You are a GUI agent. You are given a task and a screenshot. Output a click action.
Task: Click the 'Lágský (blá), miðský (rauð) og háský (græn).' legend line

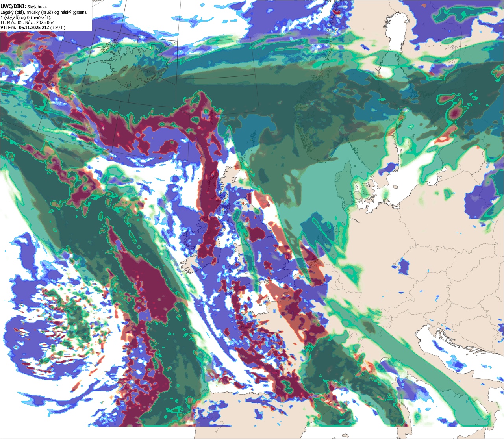click(44, 12)
